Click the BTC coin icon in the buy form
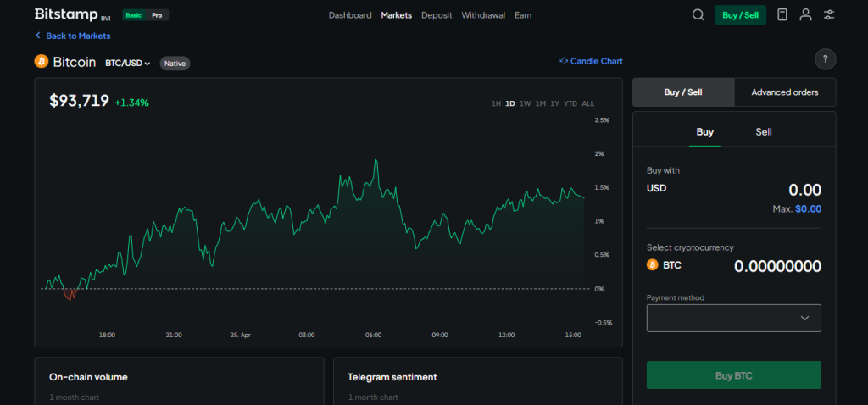Screen dimensions: 868x405 652,265
